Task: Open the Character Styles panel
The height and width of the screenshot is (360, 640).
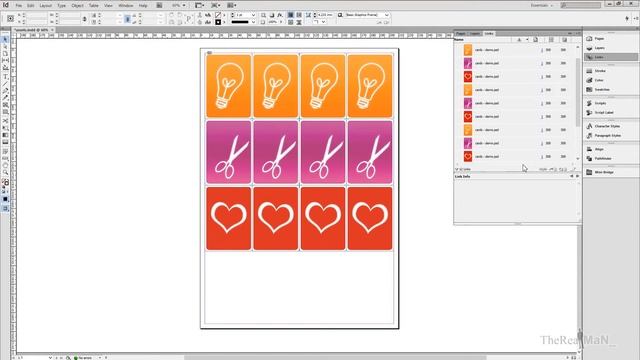Action: coord(611,126)
